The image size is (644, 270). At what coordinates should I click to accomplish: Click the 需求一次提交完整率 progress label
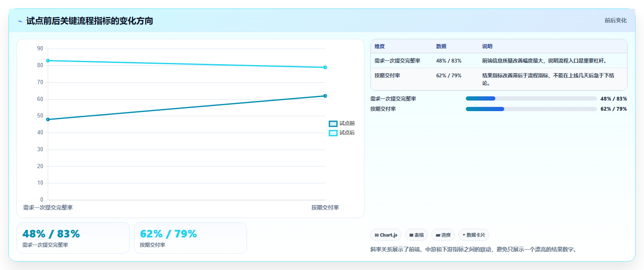click(x=393, y=99)
